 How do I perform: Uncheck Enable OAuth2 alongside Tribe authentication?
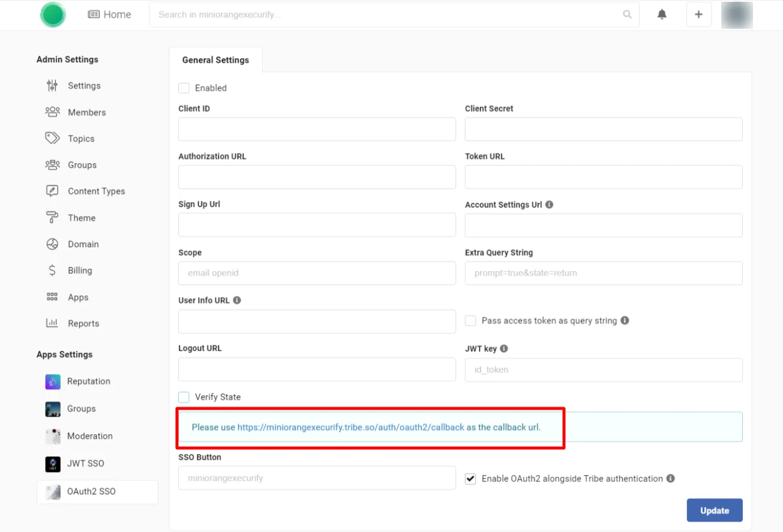coord(470,478)
